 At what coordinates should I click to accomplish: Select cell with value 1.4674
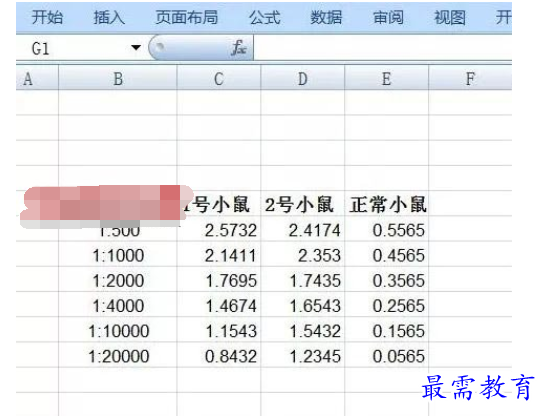coord(219,305)
